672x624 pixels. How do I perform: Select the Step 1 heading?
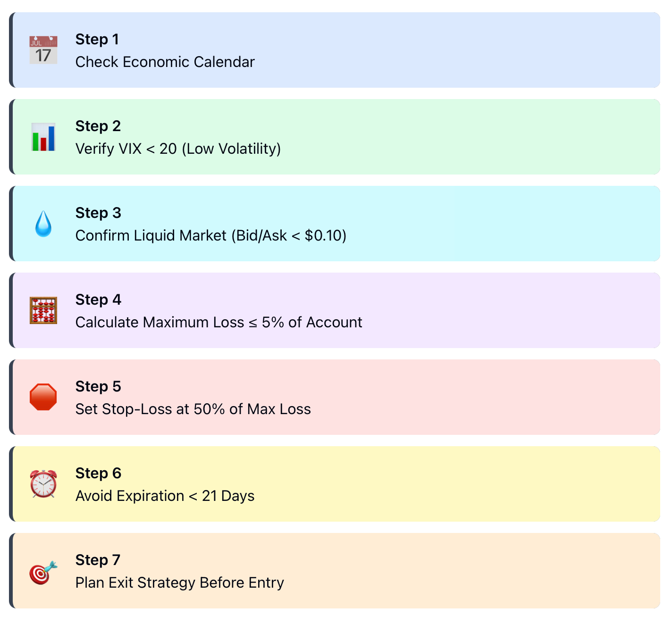coord(97,39)
